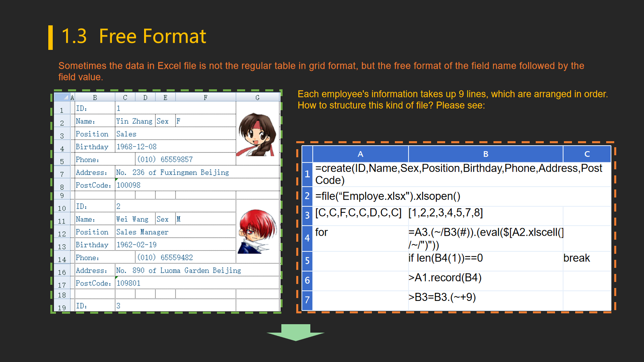Click the brown-haired employee portrait
The height and width of the screenshot is (362, 644).
pos(257,134)
